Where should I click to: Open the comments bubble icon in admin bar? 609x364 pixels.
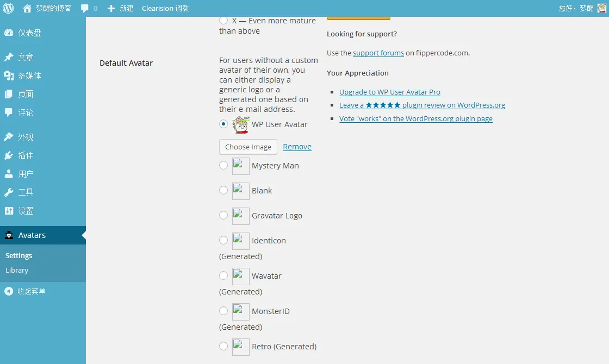(85, 8)
